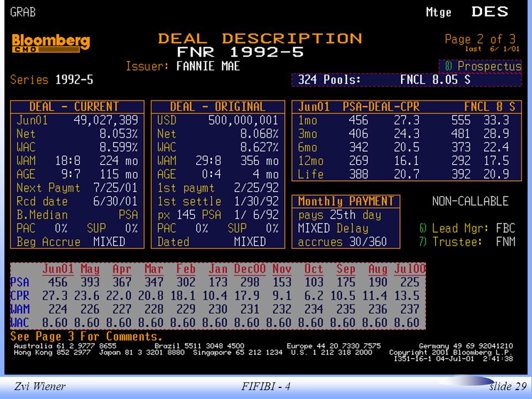Image resolution: width=532 pixels, height=399 pixels.
Task: Click the NON-CALLABLE text
Action: pos(470,202)
